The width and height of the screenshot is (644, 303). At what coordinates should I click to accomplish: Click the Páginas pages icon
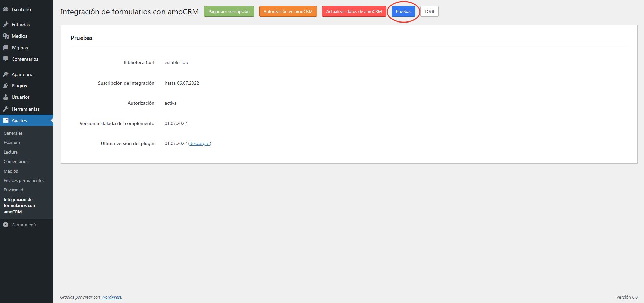click(6, 48)
